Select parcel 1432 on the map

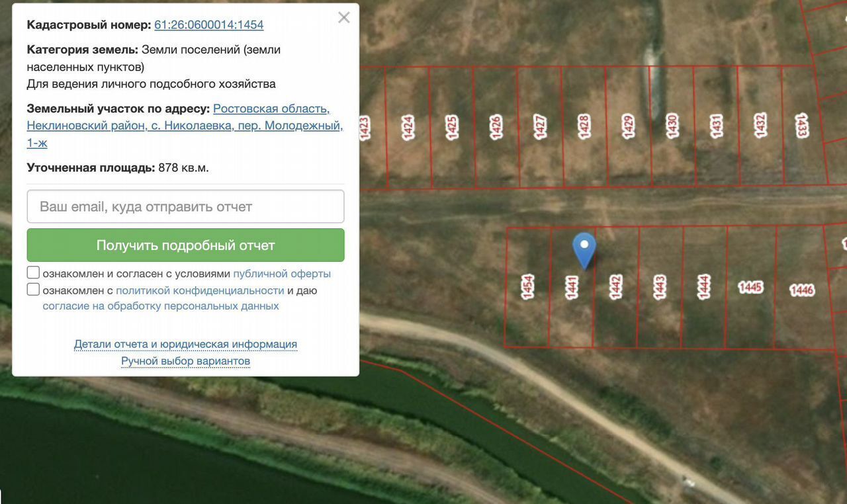pyautogui.click(x=760, y=126)
